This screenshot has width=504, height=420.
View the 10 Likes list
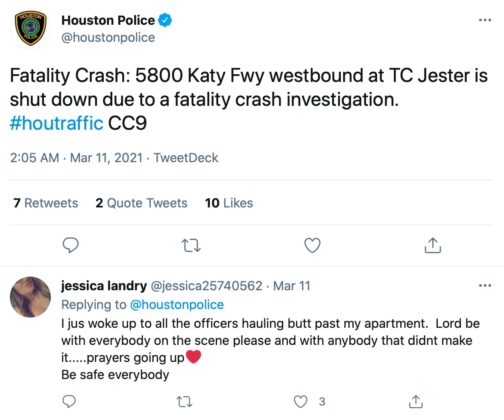click(229, 203)
